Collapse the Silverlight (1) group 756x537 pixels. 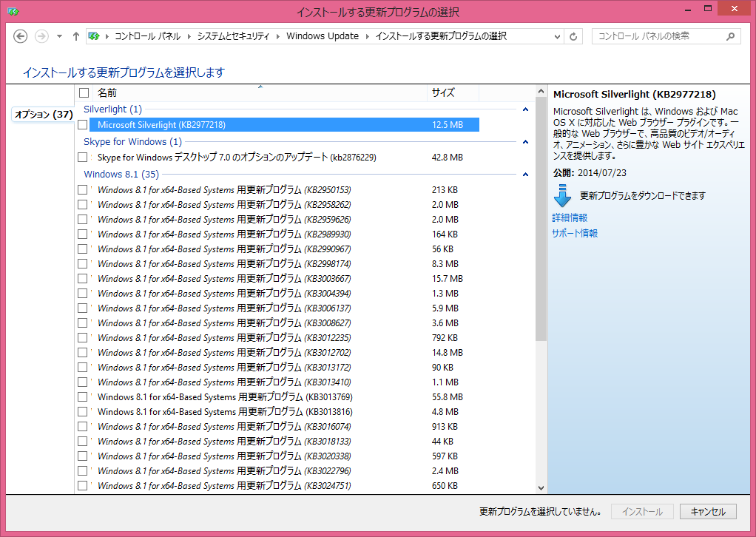[x=525, y=109]
